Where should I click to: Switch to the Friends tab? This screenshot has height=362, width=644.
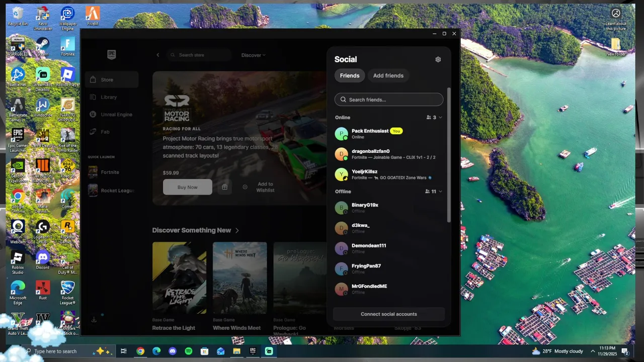pyautogui.click(x=350, y=75)
